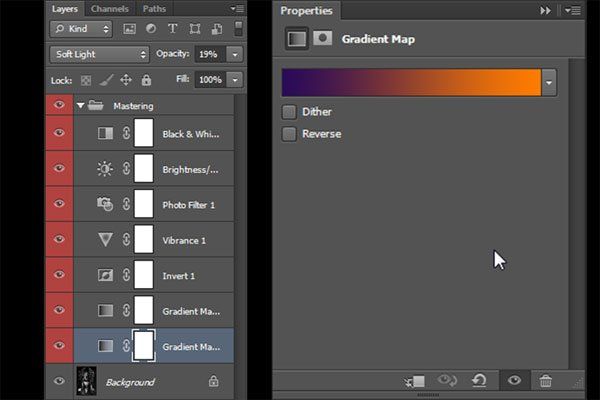This screenshot has width=600, height=400.
Task: Open the Opacity slider dropdown arrow
Action: pyautogui.click(x=235, y=54)
